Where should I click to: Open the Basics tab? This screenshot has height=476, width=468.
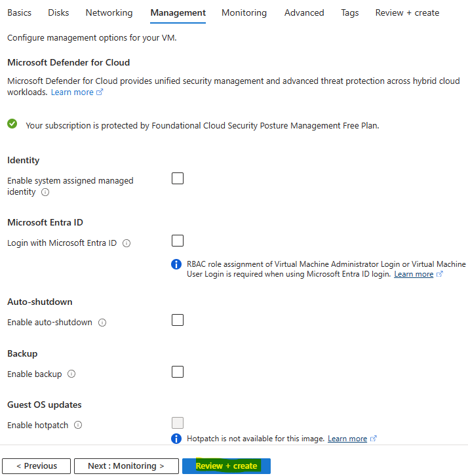pyautogui.click(x=20, y=12)
